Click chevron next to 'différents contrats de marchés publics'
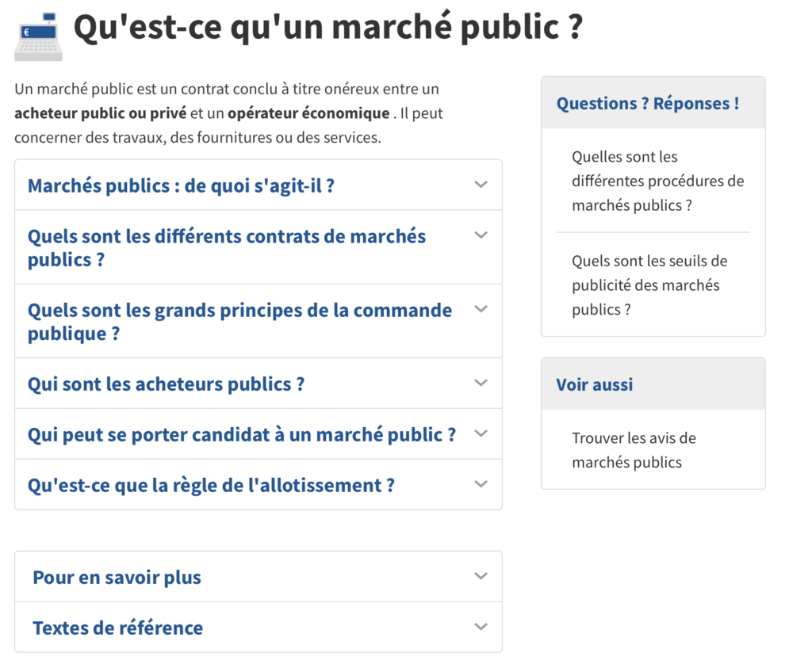 coord(481,235)
